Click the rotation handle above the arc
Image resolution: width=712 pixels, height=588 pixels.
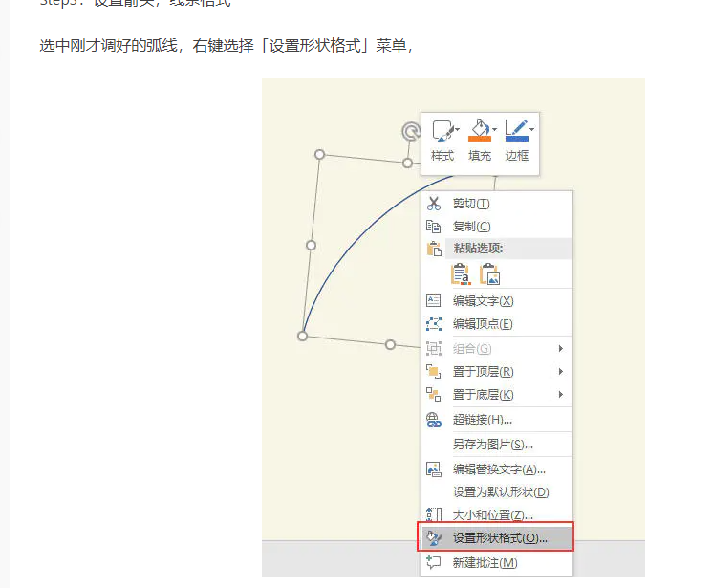pyautogui.click(x=411, y=132)
